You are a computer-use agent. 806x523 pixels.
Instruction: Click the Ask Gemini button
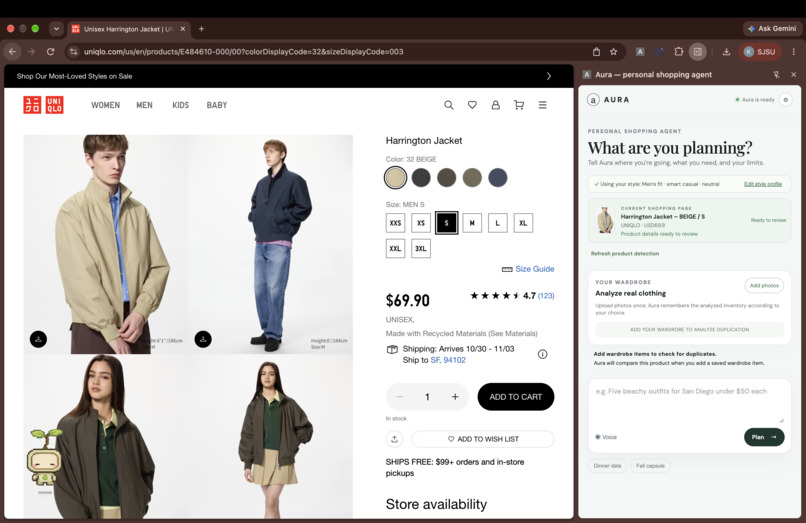click(x=772, y=29)
